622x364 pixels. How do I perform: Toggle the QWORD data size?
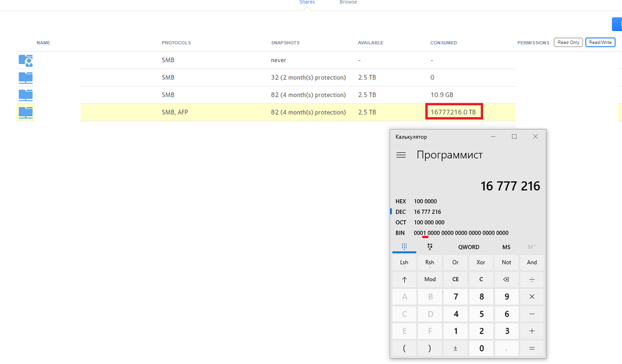point(468,247)
